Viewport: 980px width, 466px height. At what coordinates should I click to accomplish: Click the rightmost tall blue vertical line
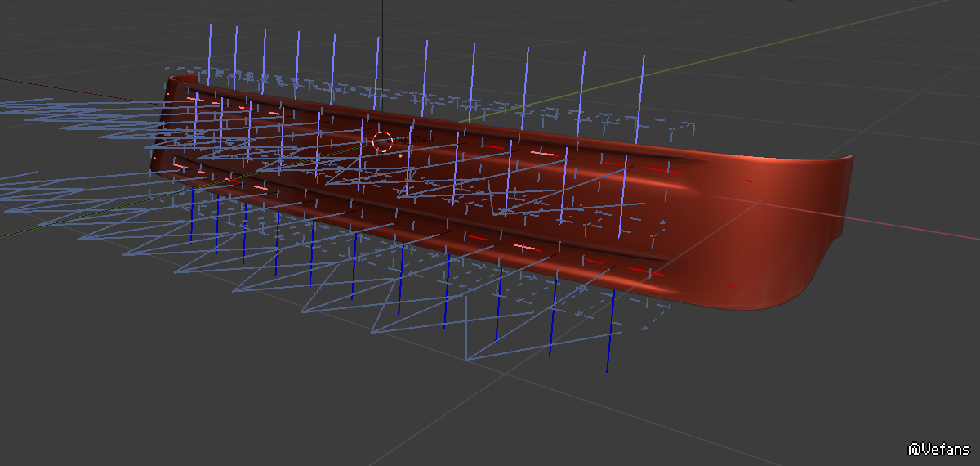[x=642, y=90]
